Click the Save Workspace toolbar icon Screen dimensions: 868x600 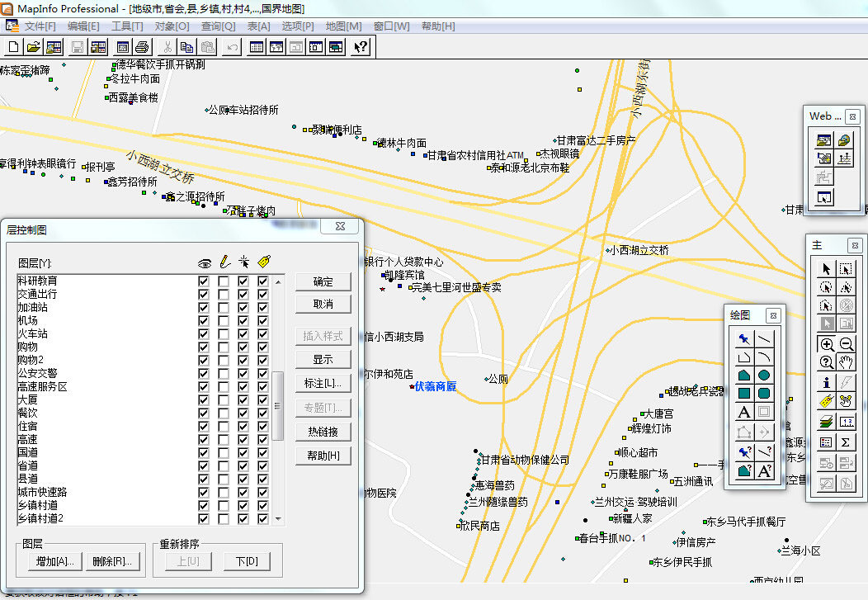tap(98, 47)
